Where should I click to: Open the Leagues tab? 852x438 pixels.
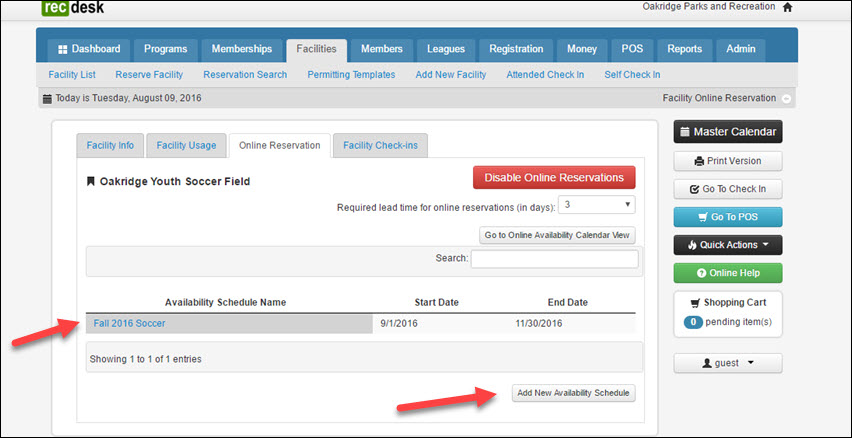(x=446, y=49)
